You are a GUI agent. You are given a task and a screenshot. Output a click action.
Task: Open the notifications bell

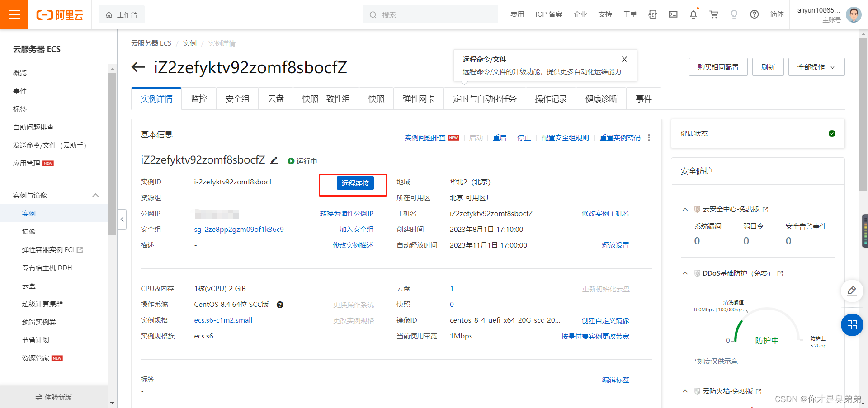click(x=693, y=14)
